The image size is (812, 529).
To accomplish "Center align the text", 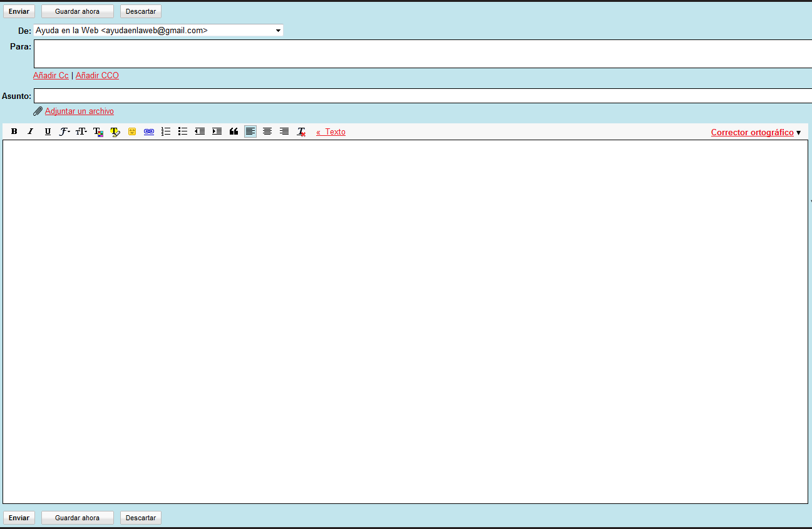I will pos(267,131).
